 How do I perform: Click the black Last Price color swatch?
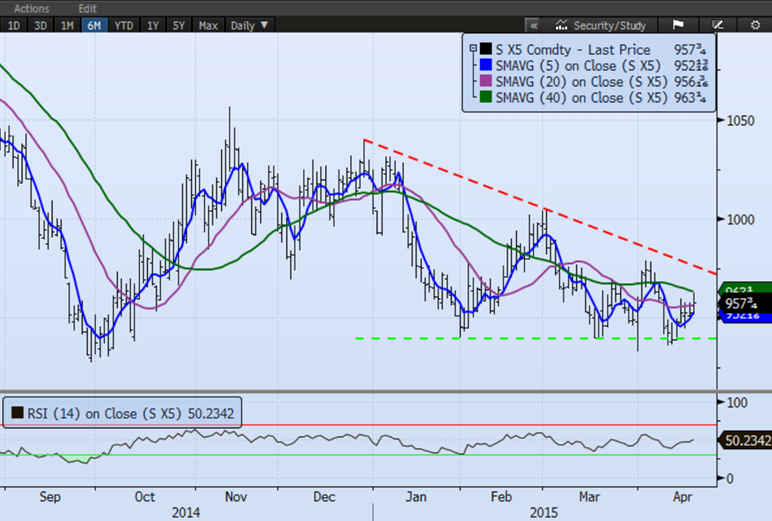coord(485,49)
